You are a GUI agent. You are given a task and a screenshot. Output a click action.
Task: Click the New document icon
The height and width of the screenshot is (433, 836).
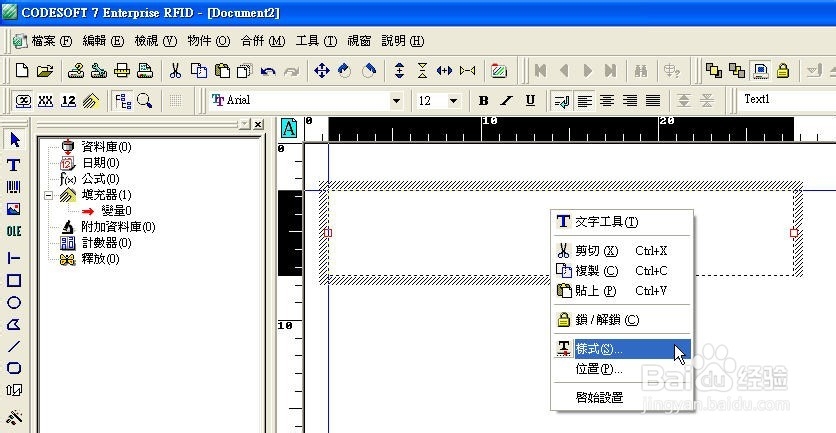[22, 70]
